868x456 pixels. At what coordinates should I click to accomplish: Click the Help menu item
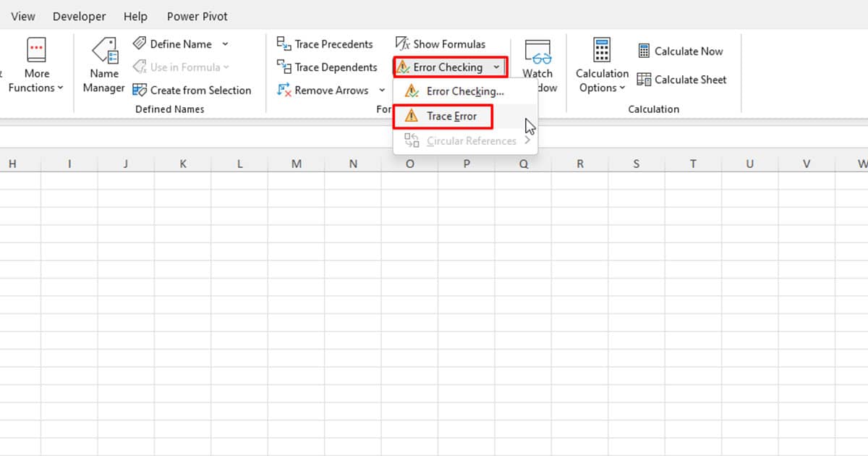pos(135,16)
